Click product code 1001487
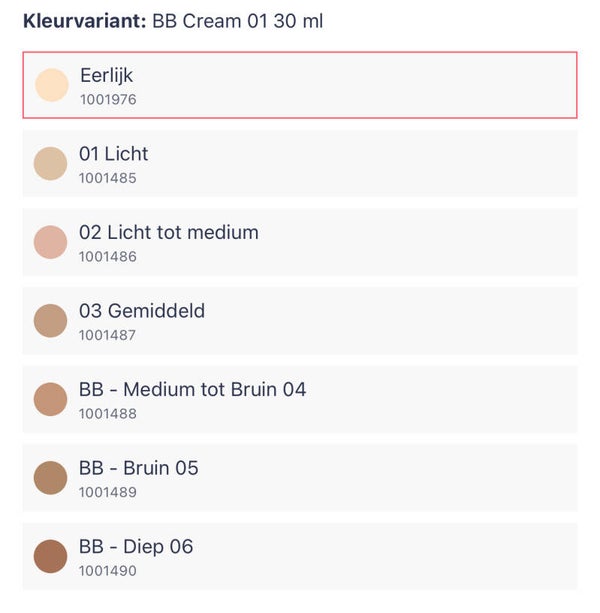Screen dimensions: 600x613 click(107, 335)
